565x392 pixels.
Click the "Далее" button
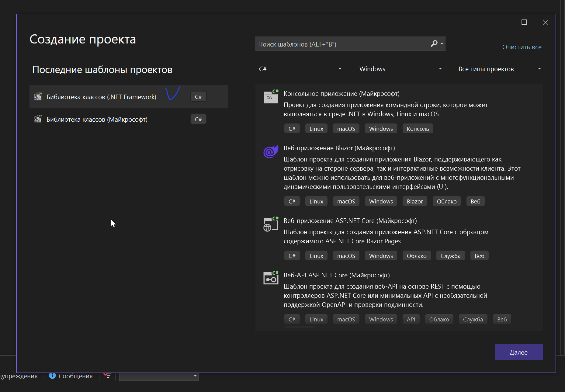519,352
